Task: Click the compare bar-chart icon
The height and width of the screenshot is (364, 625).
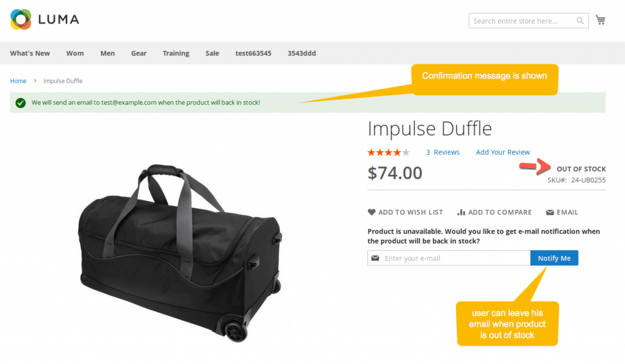Action: (x=461, y=212)
